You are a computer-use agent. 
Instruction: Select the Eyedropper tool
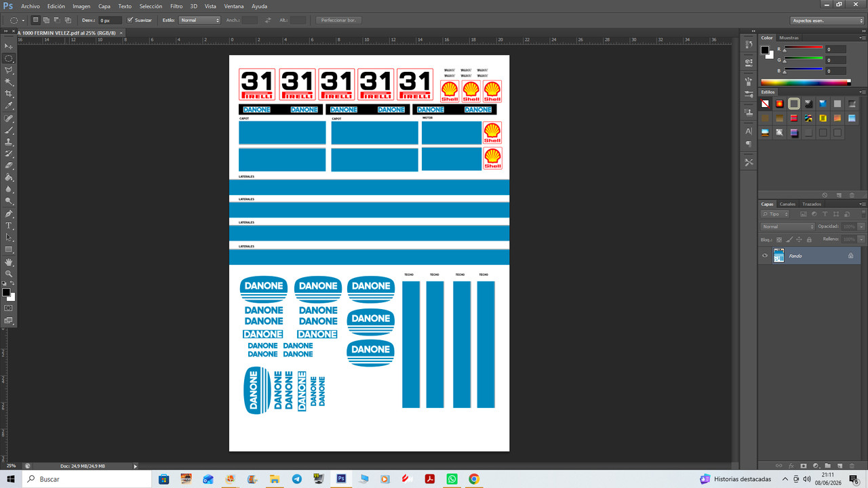pos(9,106)
